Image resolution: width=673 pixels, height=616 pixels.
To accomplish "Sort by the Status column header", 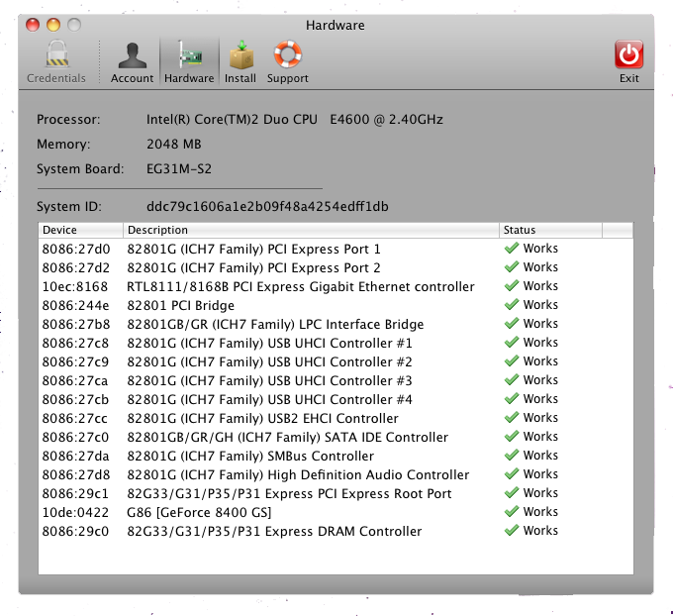I will tap(550, 230).
